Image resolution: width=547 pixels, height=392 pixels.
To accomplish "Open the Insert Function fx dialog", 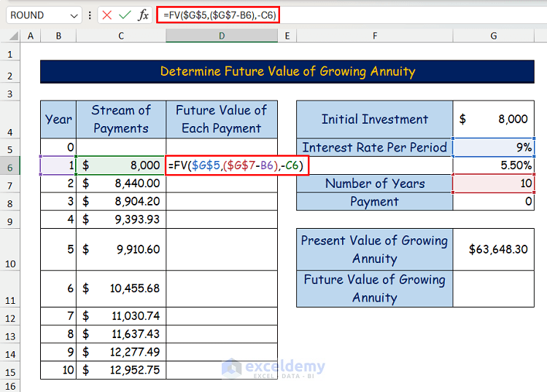I will (x=143, y=15).
